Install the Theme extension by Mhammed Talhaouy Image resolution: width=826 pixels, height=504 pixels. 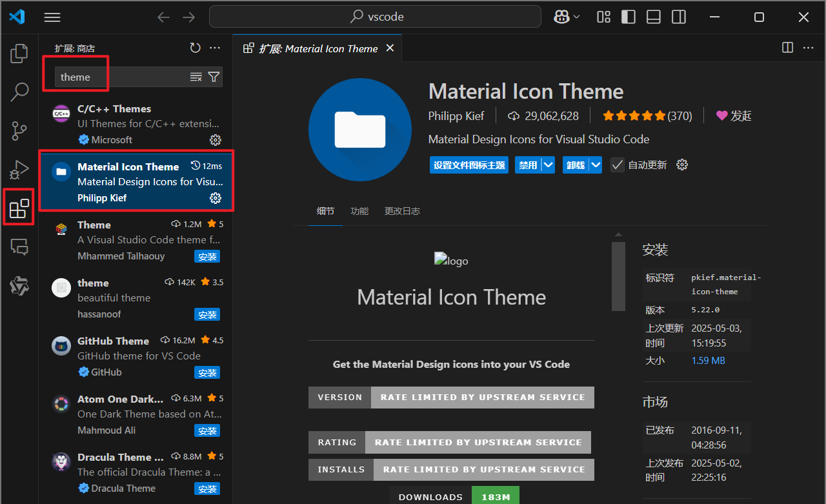click(x=207, y=257)
